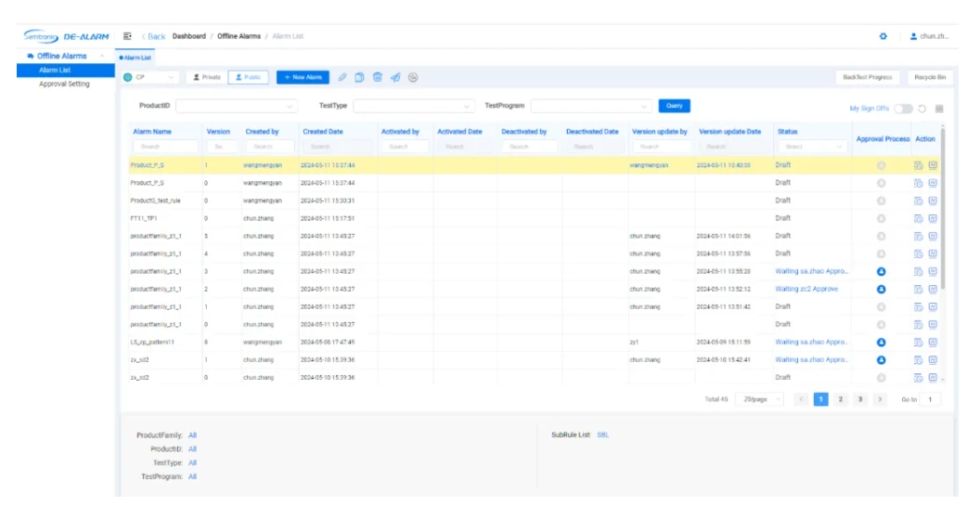The width and height of the screenshot is (980, 532).
Task: Switch to Private alarms view
Action: pos(207,77)
